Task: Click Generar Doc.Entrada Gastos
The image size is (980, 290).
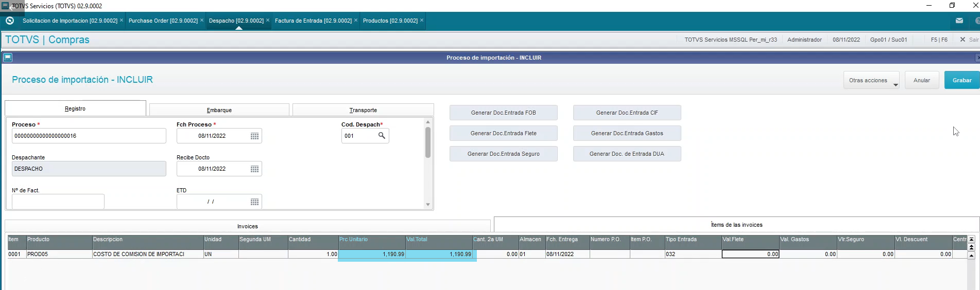Action: (x=627, y=133)
